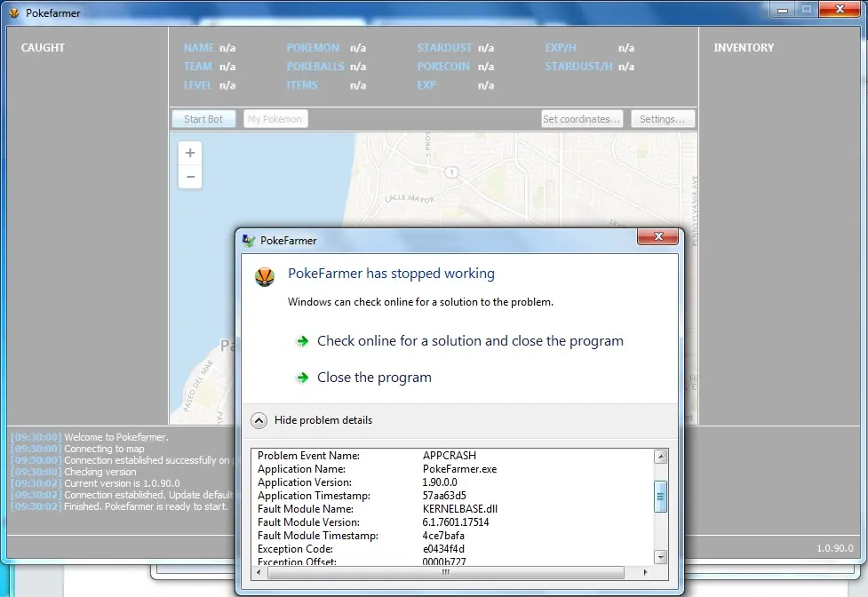Screen dimensions: 868x597
Task: Click the NAME stat label
Action: [198, 48]
